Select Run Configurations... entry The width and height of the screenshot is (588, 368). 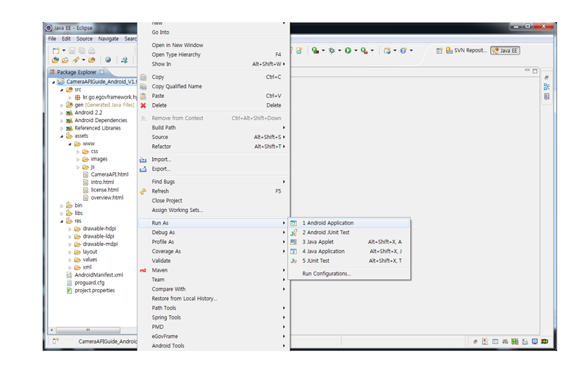tap(326, 274)
